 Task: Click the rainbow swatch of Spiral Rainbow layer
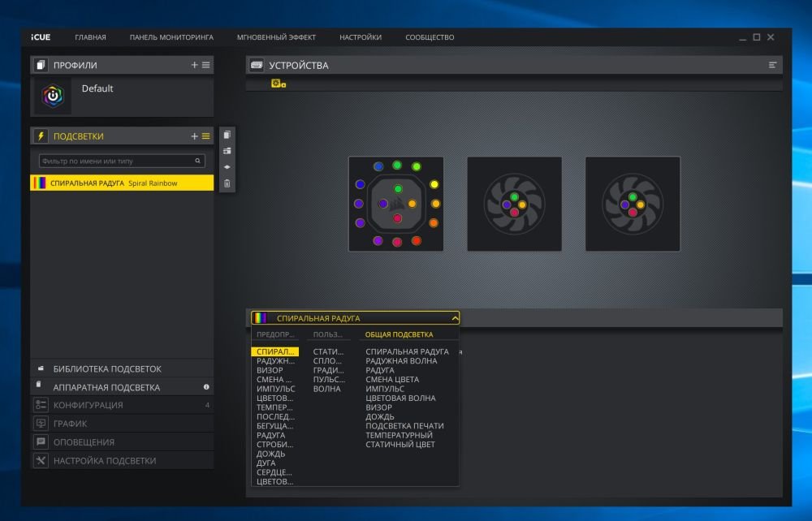point(39,183)
